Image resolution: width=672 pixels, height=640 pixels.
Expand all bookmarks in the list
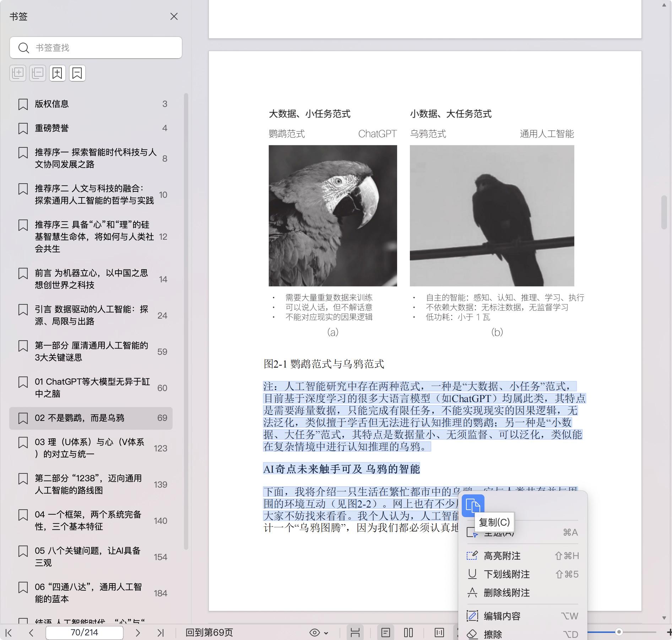(x=18, y=73)
